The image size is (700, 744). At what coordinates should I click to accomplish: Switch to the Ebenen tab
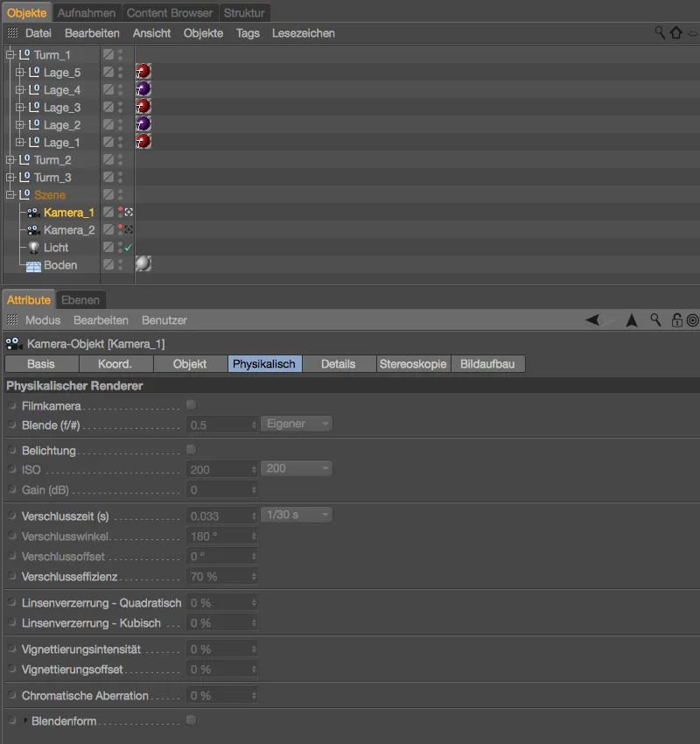click(x=80, y=300)
